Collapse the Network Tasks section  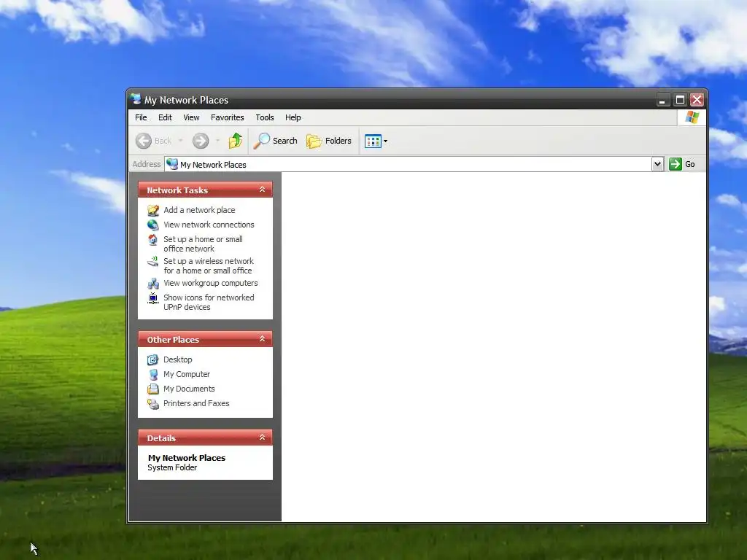(262, 190)
